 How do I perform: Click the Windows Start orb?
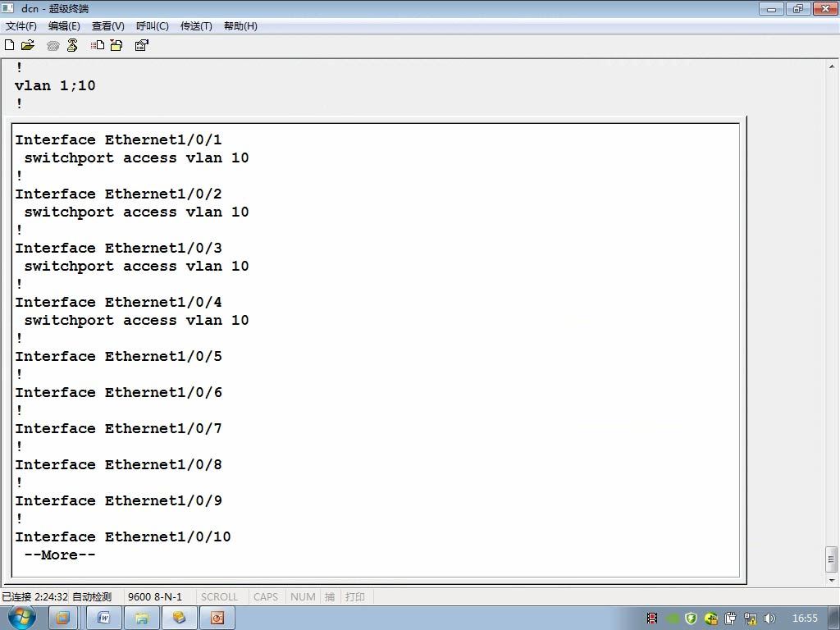coord(22,617)
